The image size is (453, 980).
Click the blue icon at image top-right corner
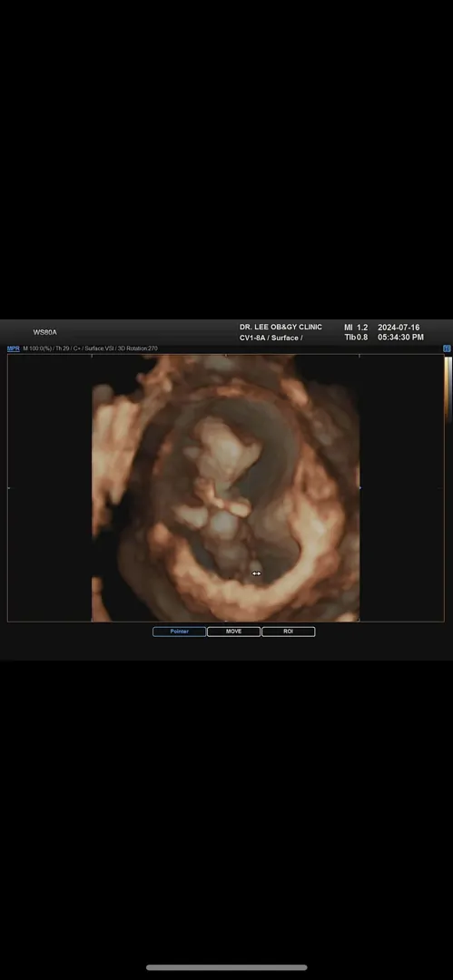point(447,348)
